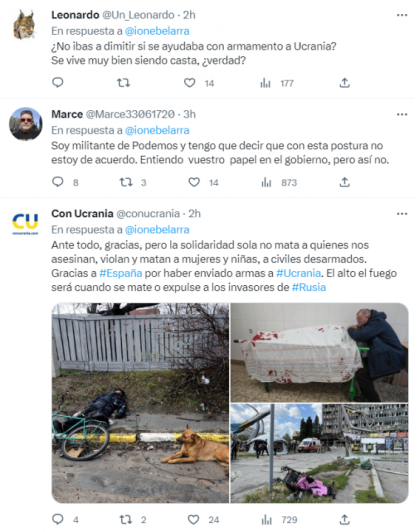Open reply icon on Marce's tweet
The image size is (414, 532).
point(58,182)
